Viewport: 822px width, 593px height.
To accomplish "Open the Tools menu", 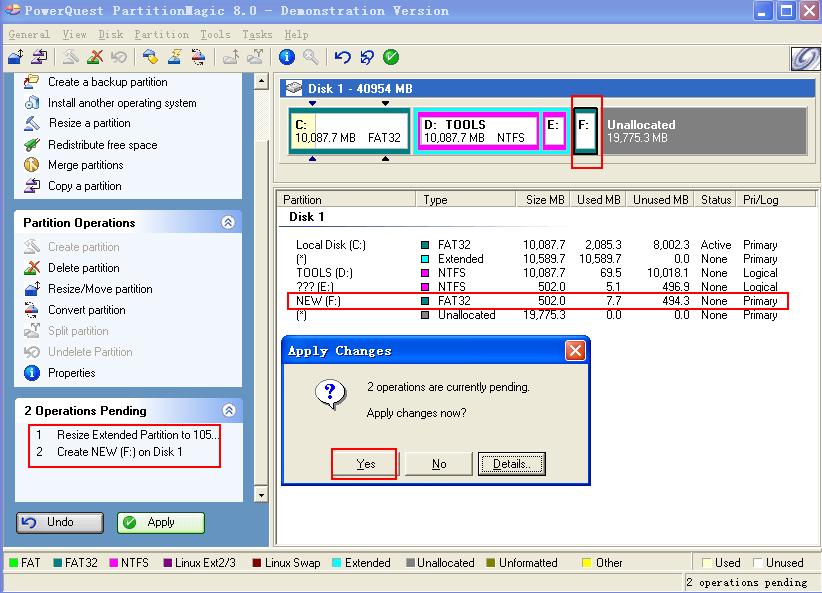I will (215, 35).
